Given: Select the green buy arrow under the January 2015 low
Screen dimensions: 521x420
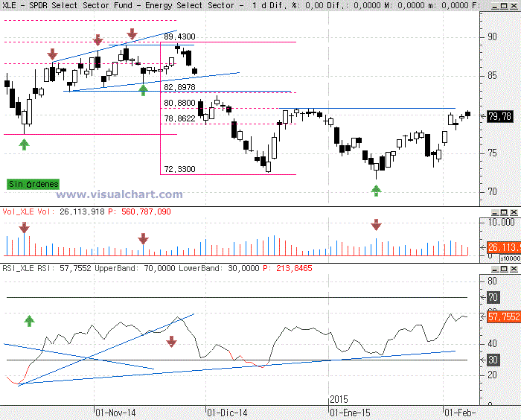Looking at the screenshot, I should pyautogui.click(x=376, y=191).
